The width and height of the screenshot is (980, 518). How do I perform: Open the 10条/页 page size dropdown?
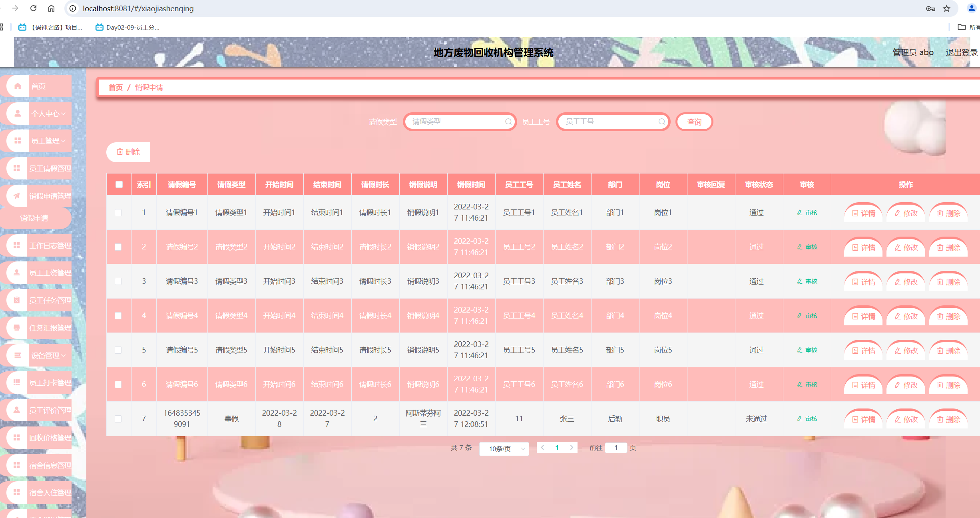[504, 448]
